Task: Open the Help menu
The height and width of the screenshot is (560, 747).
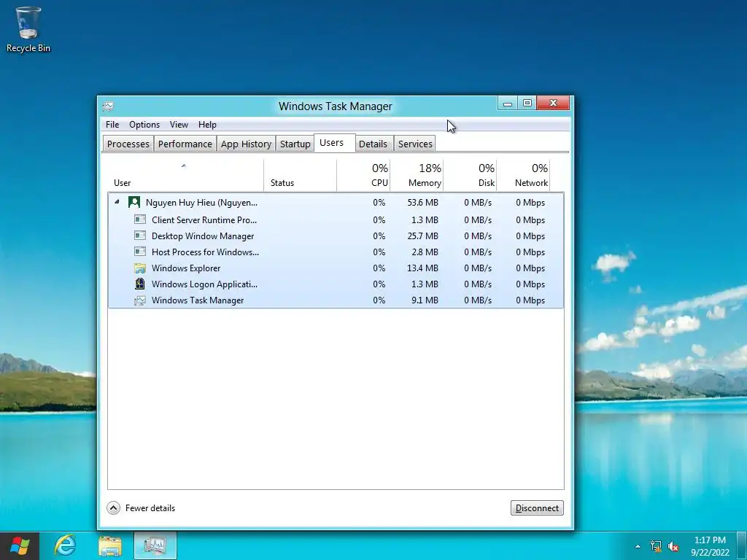Action: [207, 124]
